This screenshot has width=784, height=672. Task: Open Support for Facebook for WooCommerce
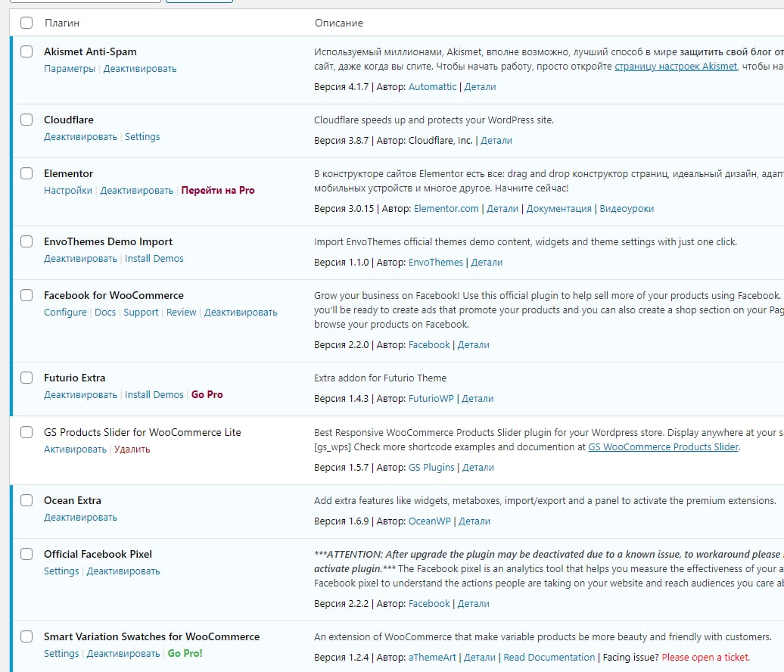point(141,312)
